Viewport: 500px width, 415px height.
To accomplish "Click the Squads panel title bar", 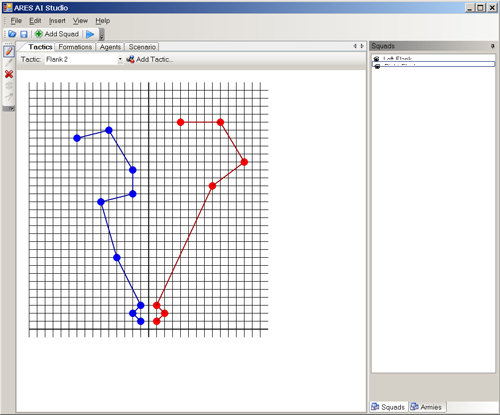I will click(x=433, y=46).
